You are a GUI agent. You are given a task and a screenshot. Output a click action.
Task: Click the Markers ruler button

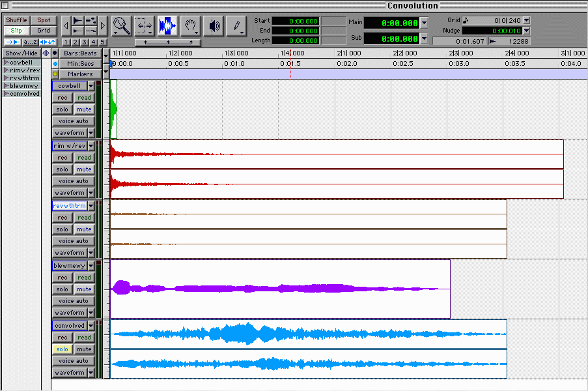click(80, 74)
